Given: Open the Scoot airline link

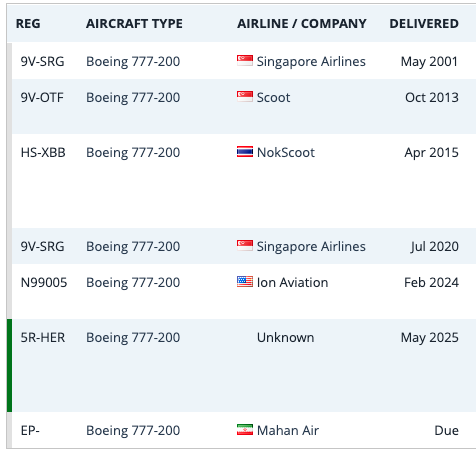Looking at the screenshot, I should pos(273,98).
